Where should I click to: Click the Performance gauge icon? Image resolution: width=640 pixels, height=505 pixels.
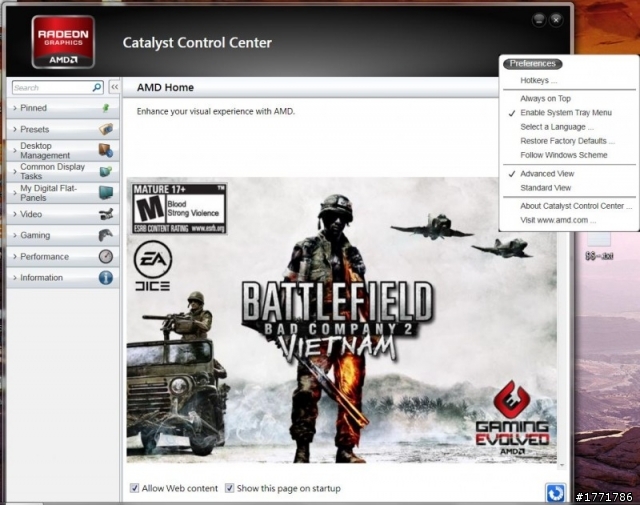(x=106, y=256)
